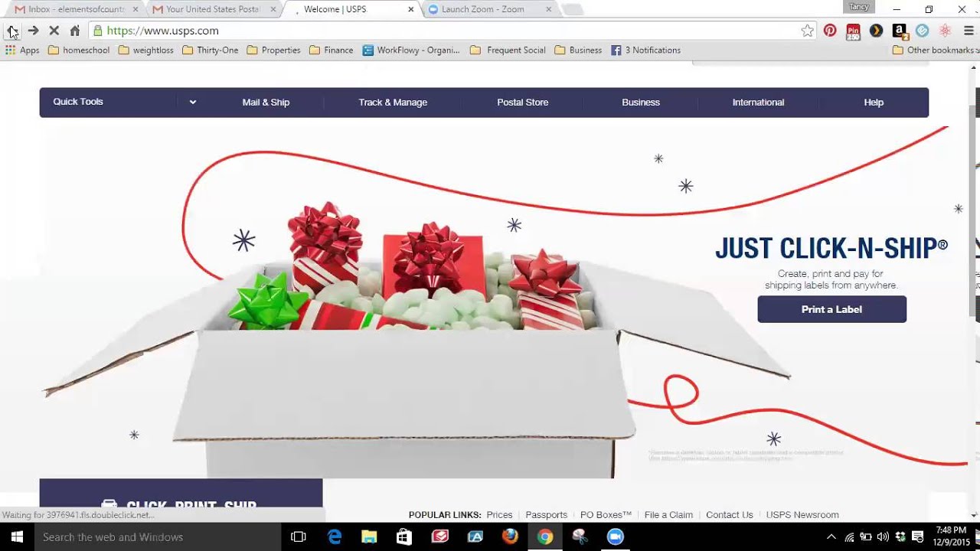Open the PO Boxes popular link
The height and width of the screenshot is (551, 980).
point(606,515)
